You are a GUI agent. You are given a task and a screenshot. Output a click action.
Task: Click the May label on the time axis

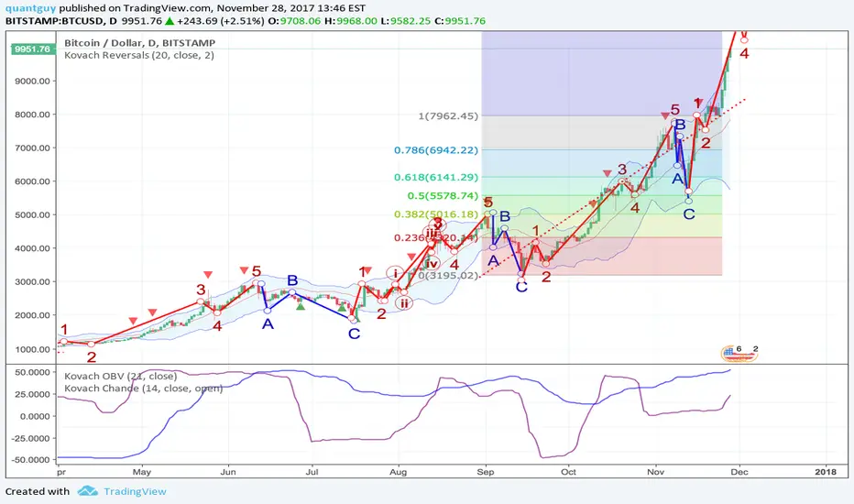tap(142, 472)
